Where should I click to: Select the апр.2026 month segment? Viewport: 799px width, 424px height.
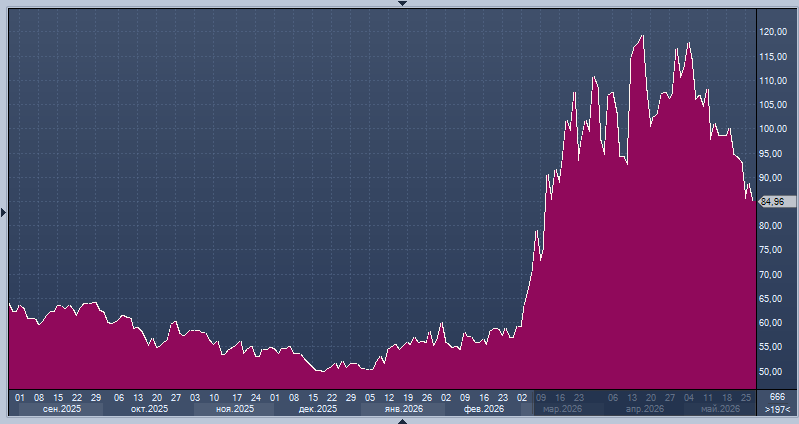645,409
